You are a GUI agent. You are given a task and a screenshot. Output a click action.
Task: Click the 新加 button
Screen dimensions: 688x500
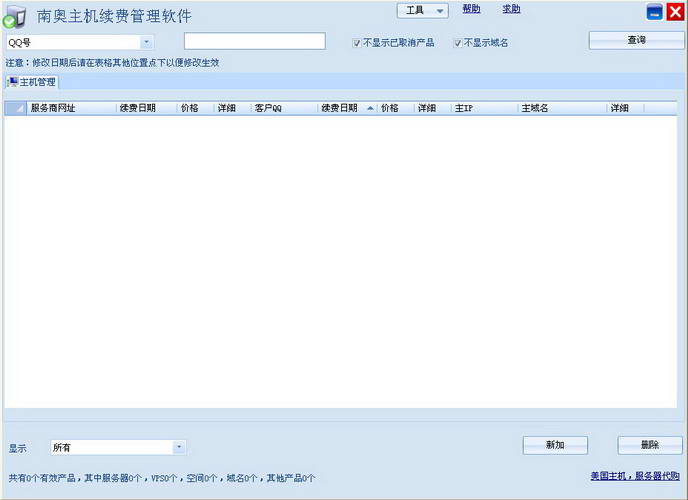coord(555,445)
